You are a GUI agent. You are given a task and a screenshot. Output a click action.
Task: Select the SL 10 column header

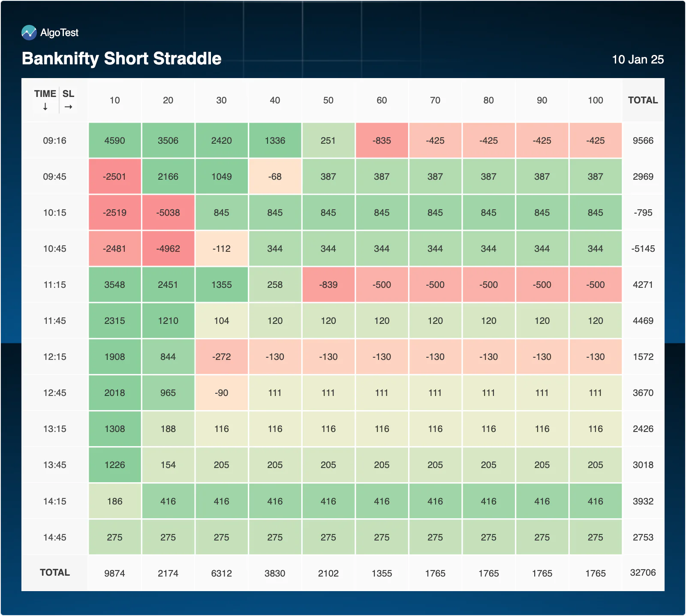coord(114,100)
